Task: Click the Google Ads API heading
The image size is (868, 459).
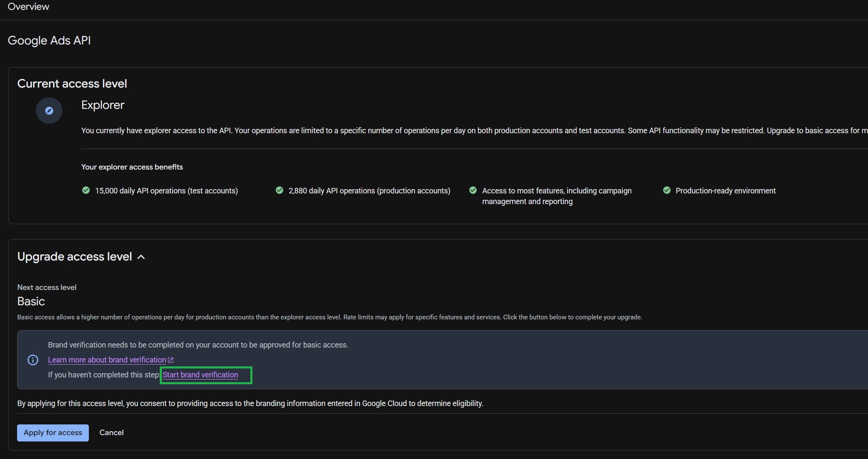Action: coord(49,41)
